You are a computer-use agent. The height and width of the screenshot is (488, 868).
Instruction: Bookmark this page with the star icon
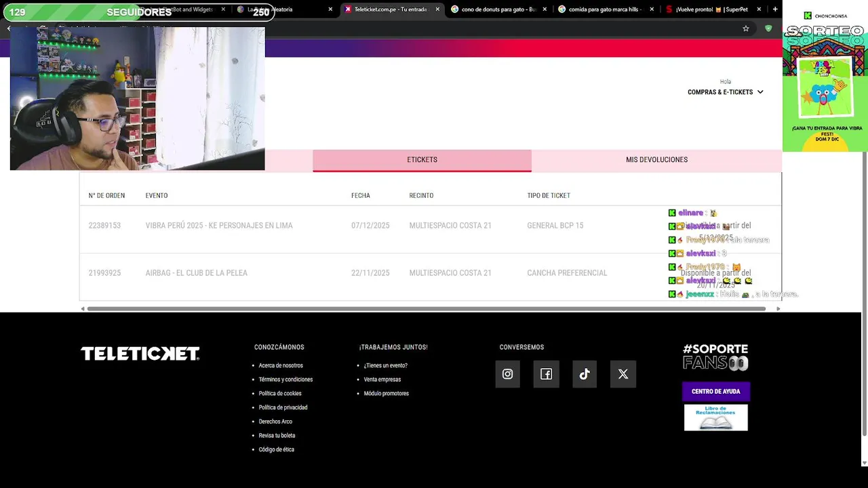[746, 28]
